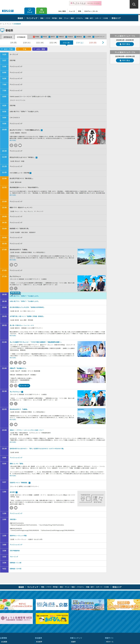Open website icon for 17:35 きょうとDays

[11, 288]
